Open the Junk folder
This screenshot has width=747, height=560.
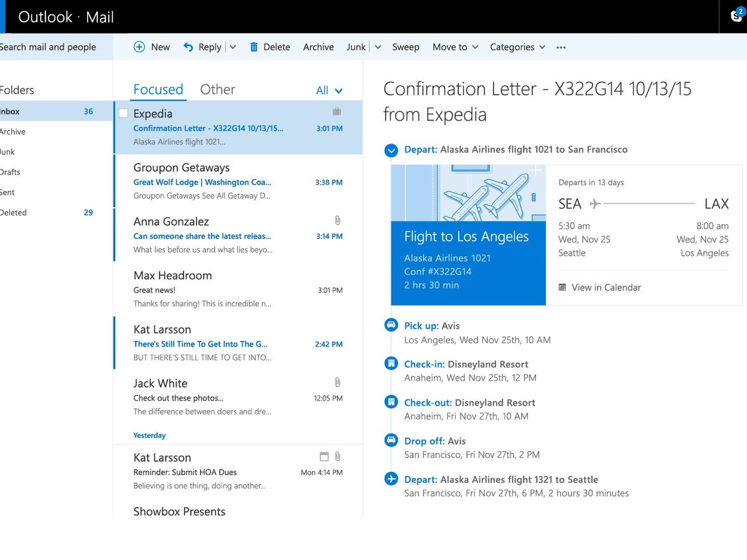pyautogui.click(x=55, y=152)
